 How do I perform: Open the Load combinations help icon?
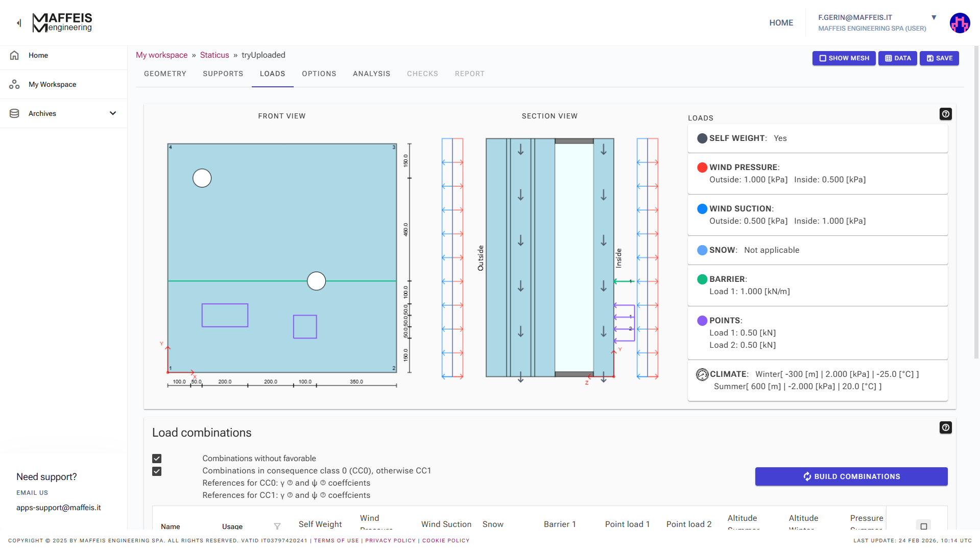(x=945, y=427)
